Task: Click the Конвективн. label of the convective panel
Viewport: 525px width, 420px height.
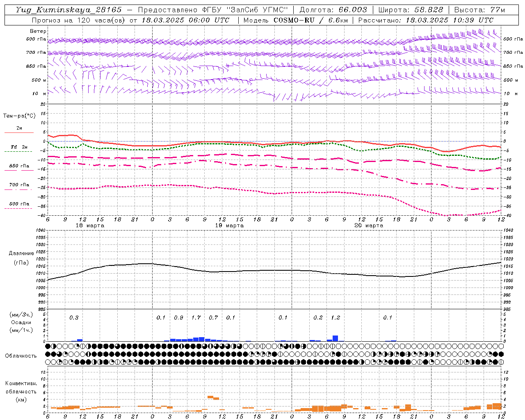Action: pos(21,383)
